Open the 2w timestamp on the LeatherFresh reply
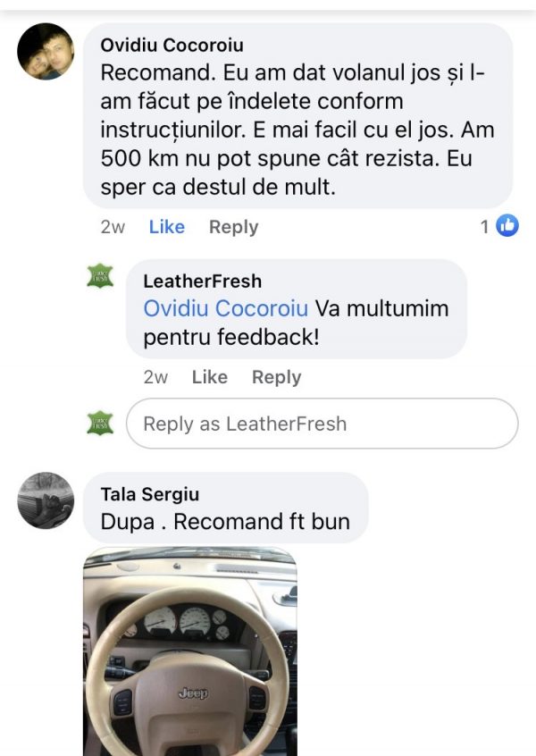Screen dimensions: 536x756 point(154,377)
